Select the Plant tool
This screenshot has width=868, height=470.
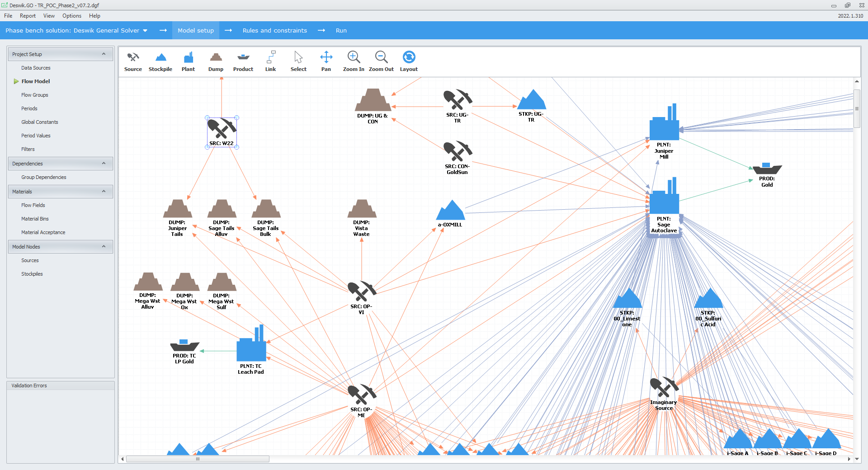pyautogui.click(x=188, y=61)
